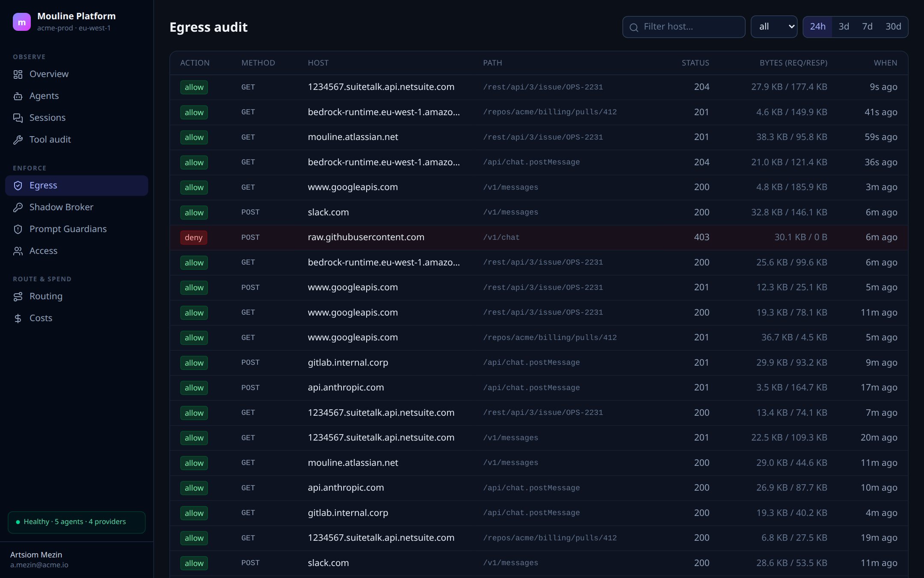The width and height of the screenshot is (924, 578).
Task: Click the '36s ago' timestamp
Action: coord(881,162)
